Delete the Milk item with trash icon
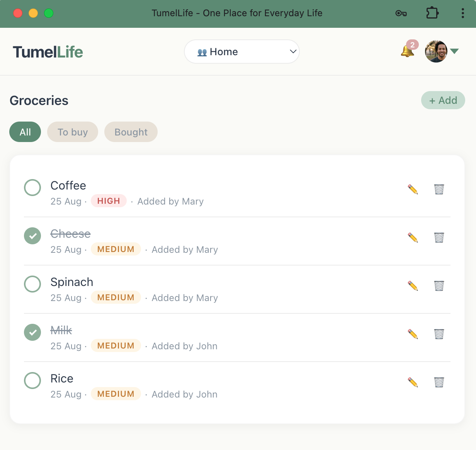The image size is (476, 450). (439, 334)
